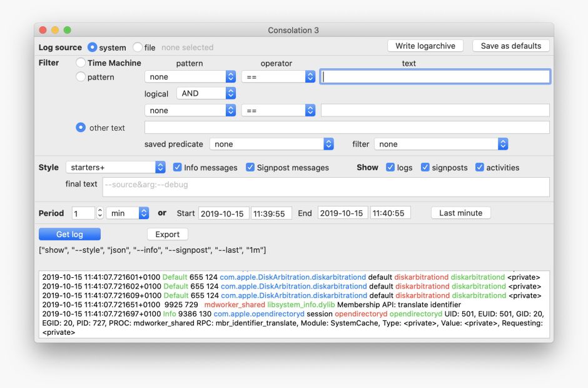Viewport: 588px width, 388px height.
Task: Set period to Last minute
Action: [x=460, y=213]
